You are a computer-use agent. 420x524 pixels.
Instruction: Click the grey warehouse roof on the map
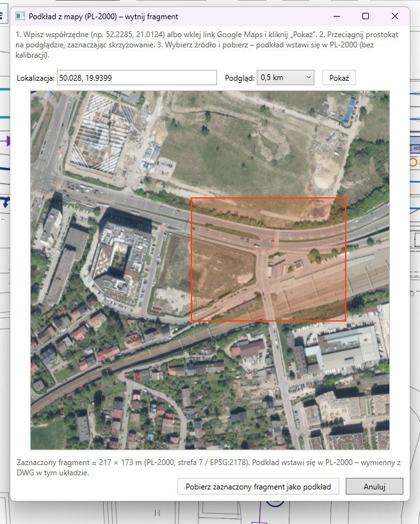(348, 349)
